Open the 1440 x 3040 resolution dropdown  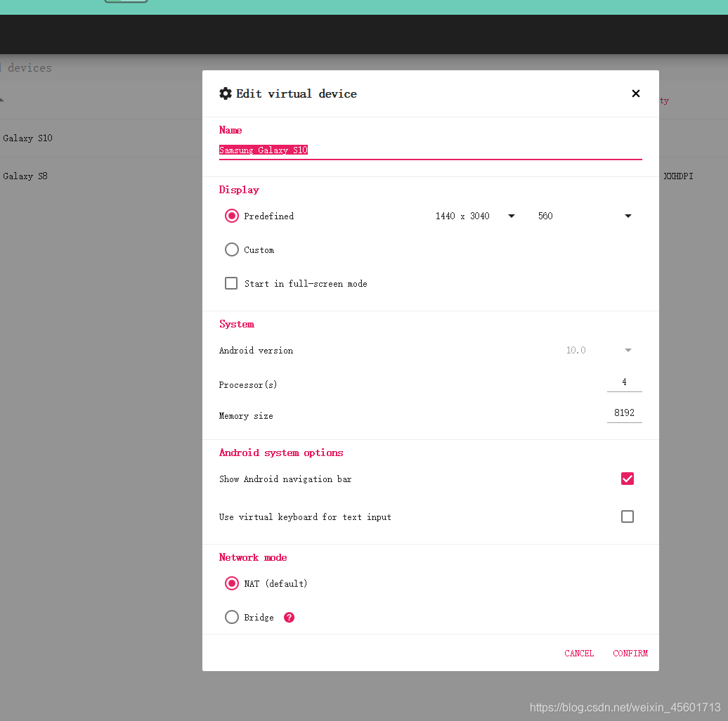tap(476, 216)
